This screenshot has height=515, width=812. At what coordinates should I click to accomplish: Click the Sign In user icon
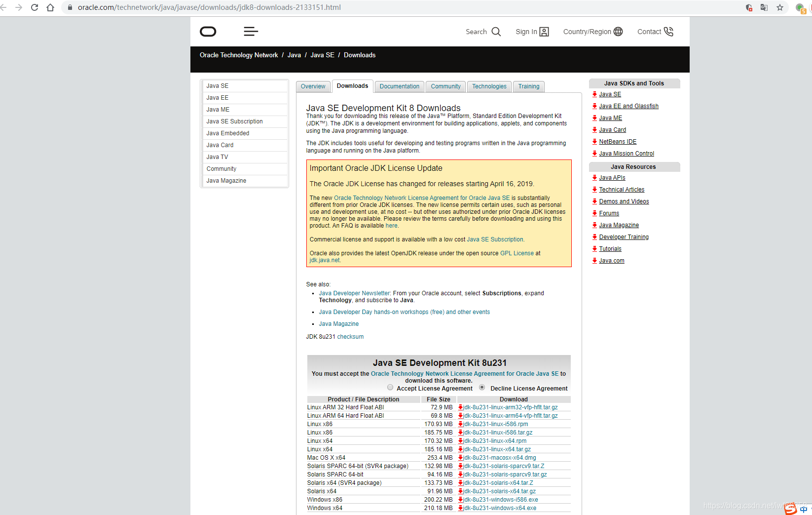[x=544, y=32]
